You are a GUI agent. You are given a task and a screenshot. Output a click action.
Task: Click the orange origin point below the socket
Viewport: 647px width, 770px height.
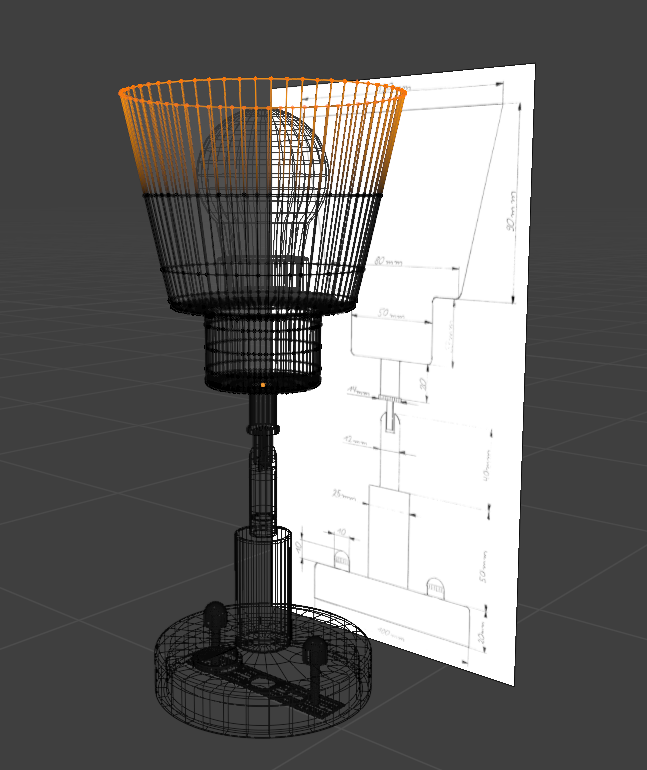(263, 384)
